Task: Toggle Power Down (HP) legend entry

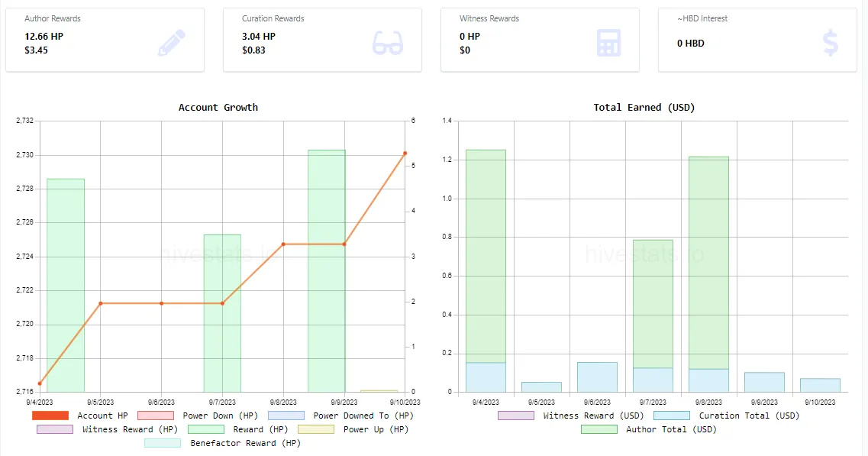Action: 198,416
